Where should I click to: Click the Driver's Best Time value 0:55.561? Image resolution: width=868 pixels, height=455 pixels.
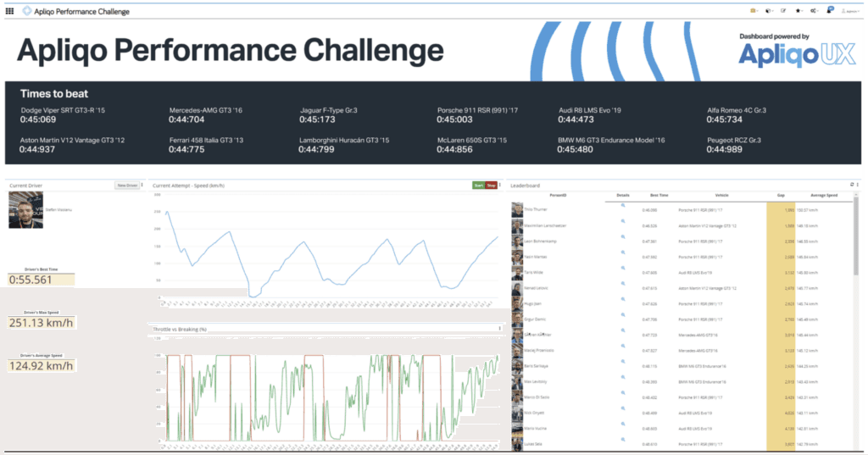pyautogui.click(x=41, y=280)
